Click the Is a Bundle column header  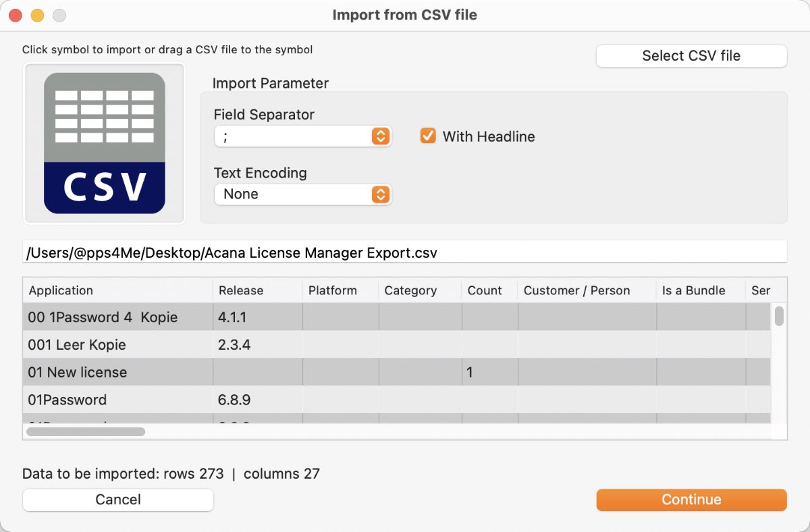point(701,290)
